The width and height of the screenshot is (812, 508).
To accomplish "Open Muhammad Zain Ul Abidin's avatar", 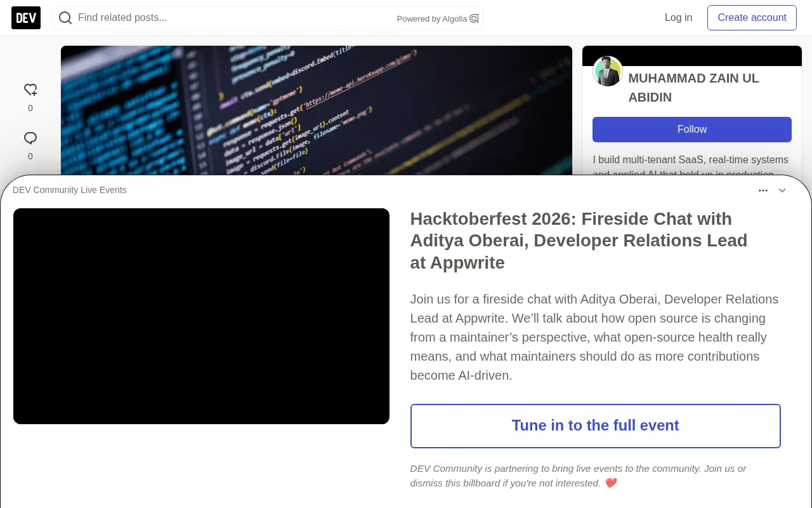I will pyautogui.click(x=608, y=71).
